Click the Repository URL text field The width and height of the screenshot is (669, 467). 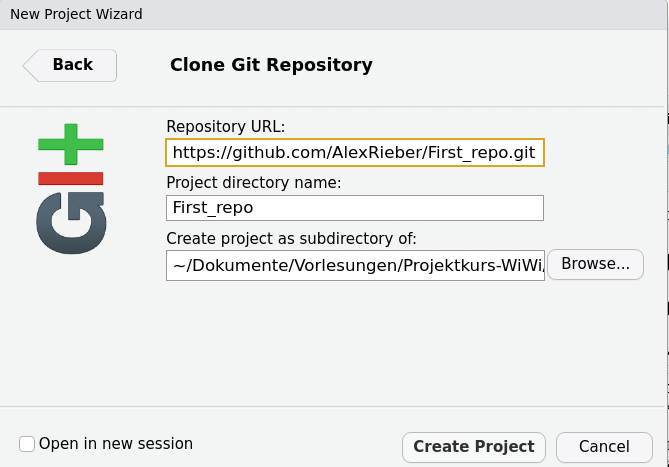tap(355, 152)
